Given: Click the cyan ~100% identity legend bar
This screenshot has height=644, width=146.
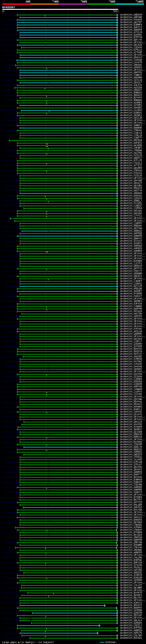Looking at the screenshot, I should [130, 4].
